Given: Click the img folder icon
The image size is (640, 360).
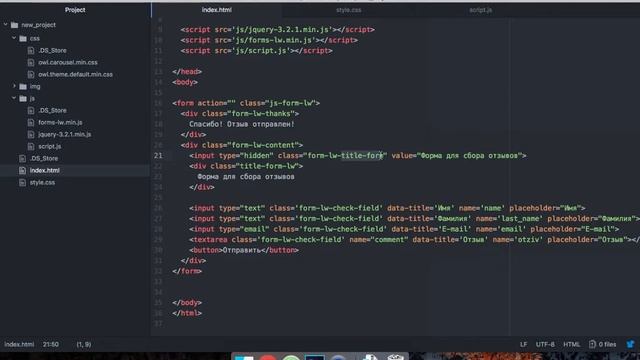Looking at the screenshot, I should pyautogui.click(x=23, y=87).
